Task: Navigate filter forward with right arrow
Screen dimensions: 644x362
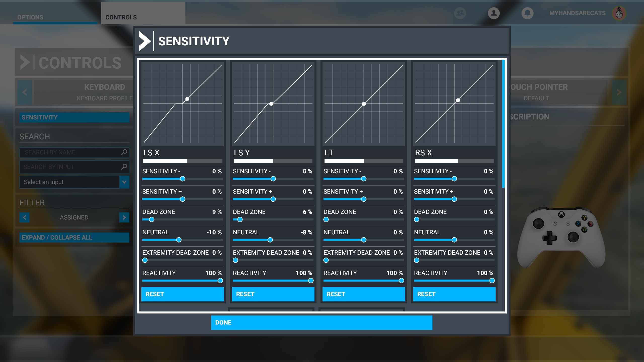Action: tap(124, 217)
